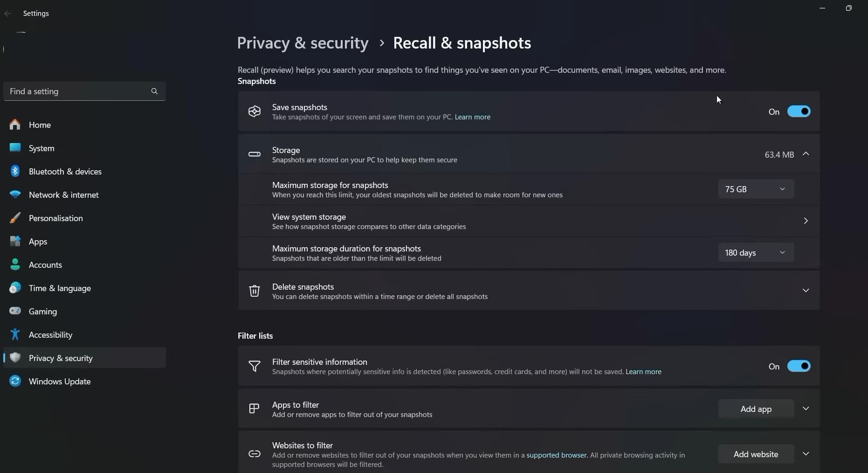
Task: Click the Delete snapshots trash icon
Action: 254,291
